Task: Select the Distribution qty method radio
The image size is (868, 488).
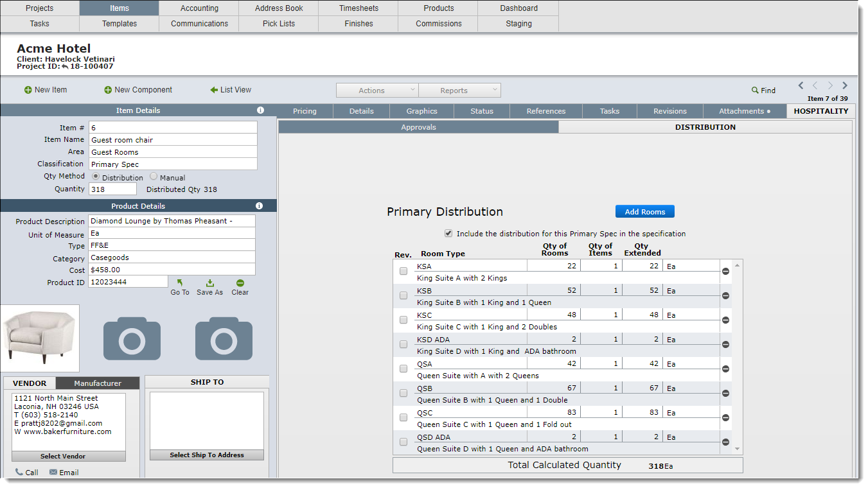Action: (x=96, y=177)
